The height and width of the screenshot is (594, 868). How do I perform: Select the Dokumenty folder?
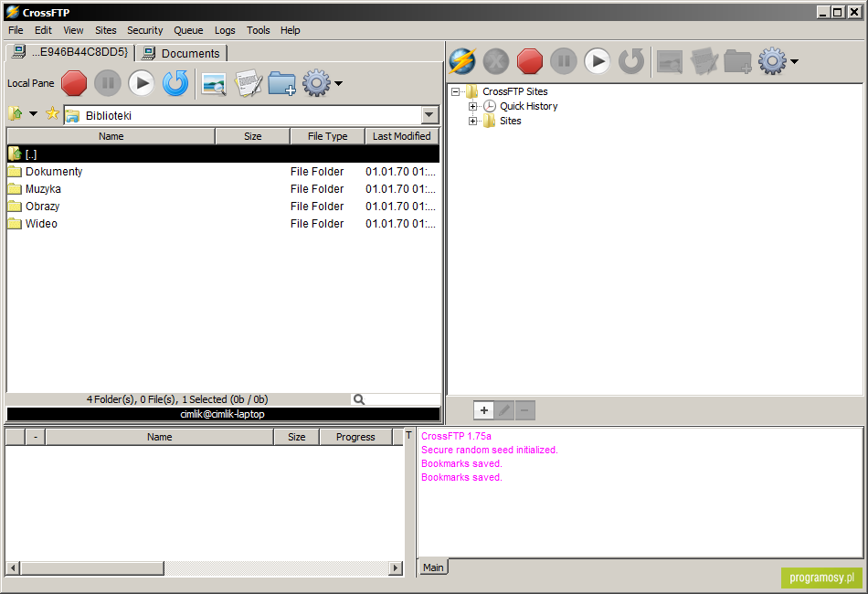coord(223,172)
